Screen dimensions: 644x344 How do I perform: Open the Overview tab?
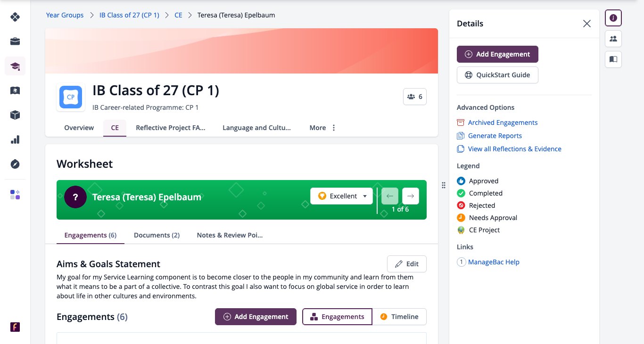[x=79, y=128]
